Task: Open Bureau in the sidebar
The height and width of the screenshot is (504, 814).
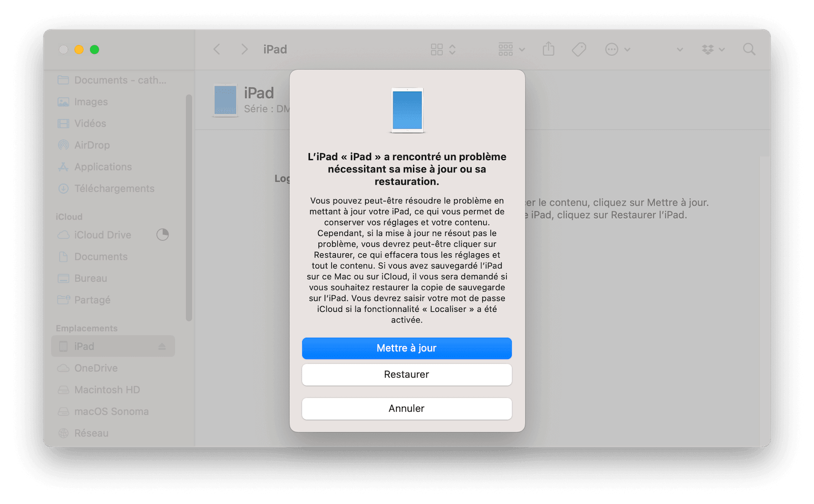Action: pyautogui.click(x=113, y=279)
